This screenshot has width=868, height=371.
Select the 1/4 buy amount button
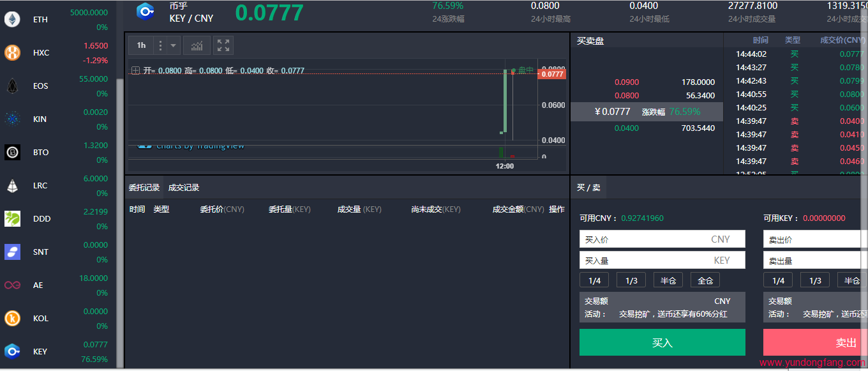tap(594, 280)
